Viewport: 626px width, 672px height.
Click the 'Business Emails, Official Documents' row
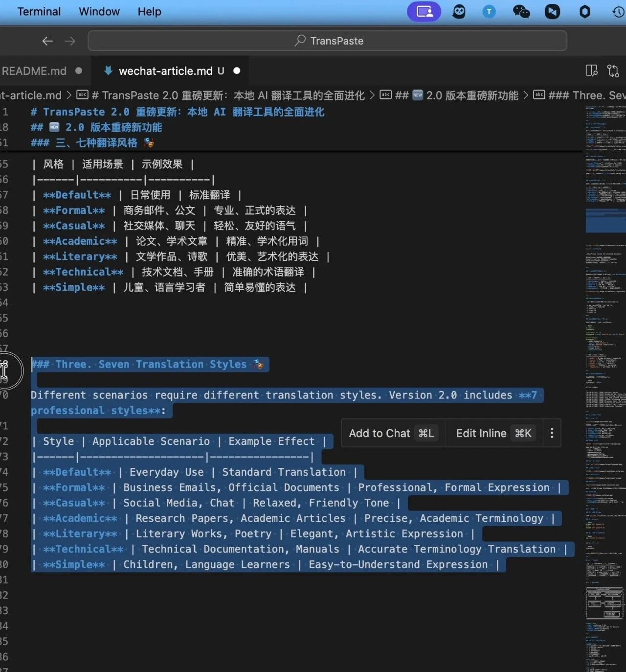(x=297, y=487)
